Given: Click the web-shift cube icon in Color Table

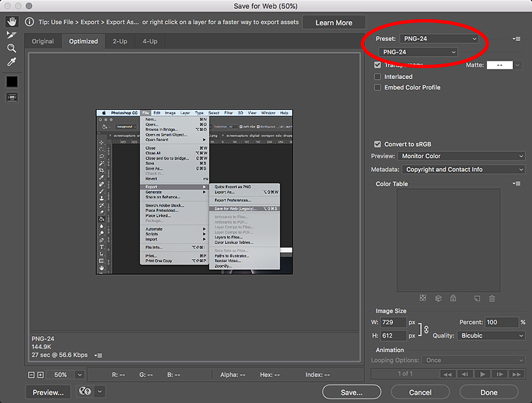Looking at the screenshot, I should 439,298.
